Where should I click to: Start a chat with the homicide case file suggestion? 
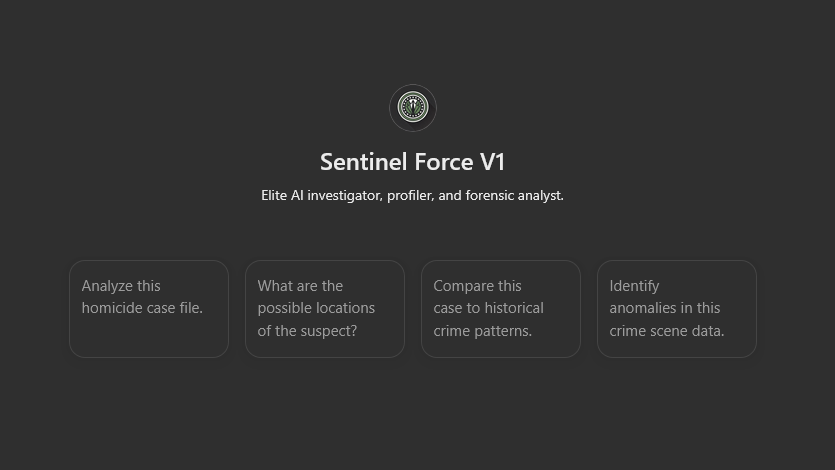click(x=149, y=309)
